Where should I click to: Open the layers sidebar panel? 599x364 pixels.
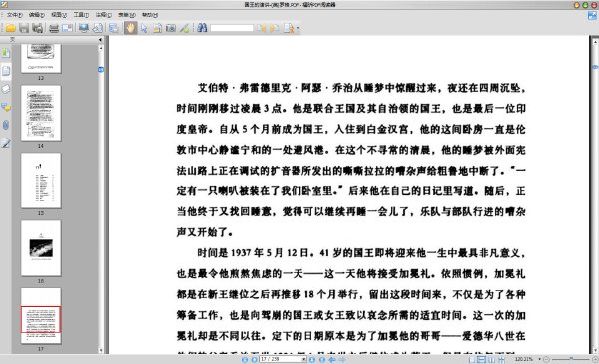pyautogui.click(x=6, y=89)
